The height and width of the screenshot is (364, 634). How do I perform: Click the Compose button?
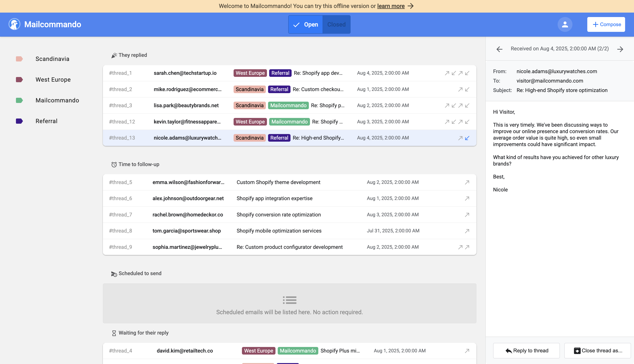pyautogui.click(x=606, y=24)
